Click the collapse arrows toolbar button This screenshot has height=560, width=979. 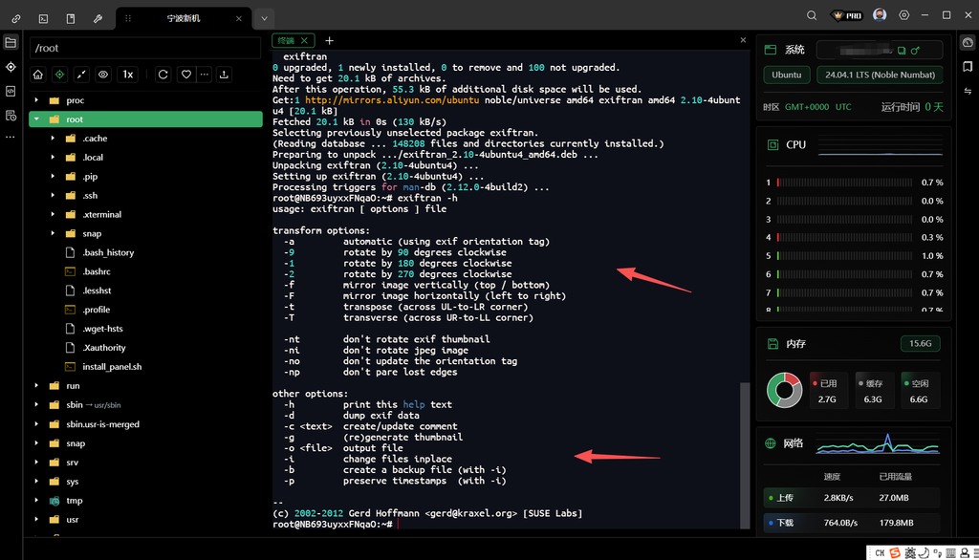click(81, 75)
